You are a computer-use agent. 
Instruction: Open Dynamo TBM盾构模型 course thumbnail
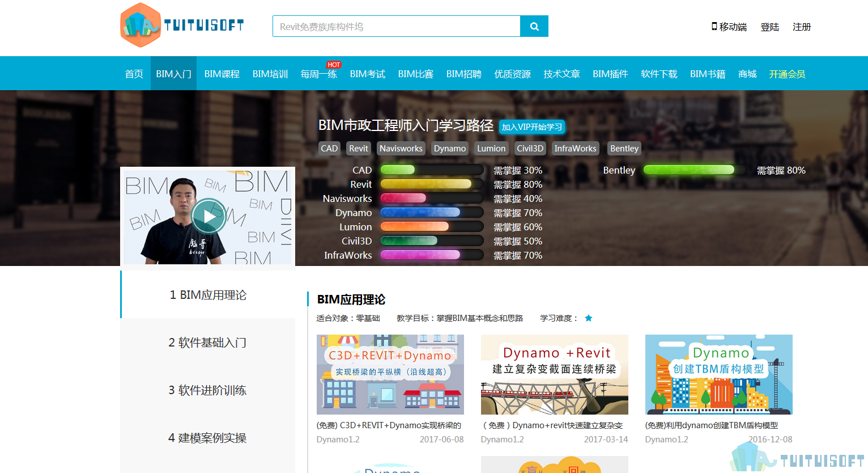[x=719, y=375]
